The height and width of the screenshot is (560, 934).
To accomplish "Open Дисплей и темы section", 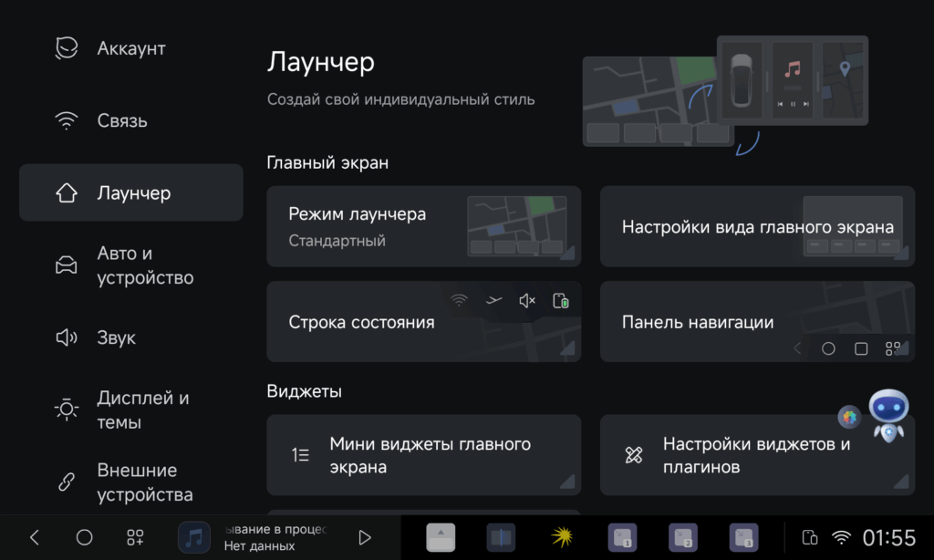I will click(x=131, y=410).
